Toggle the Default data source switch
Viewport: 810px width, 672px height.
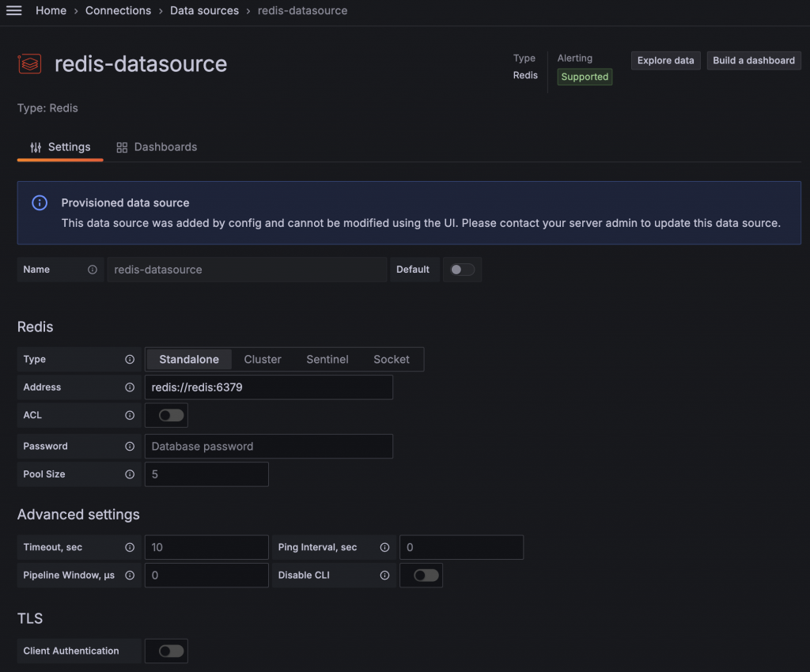point(462,270)
